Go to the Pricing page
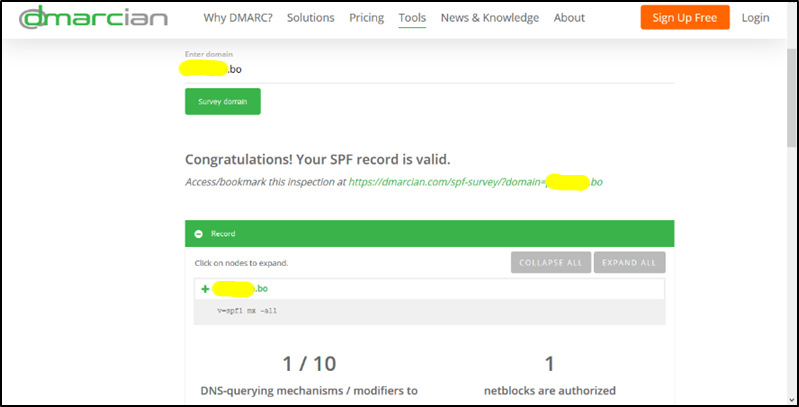Viewport: 799px width, 407px height. (366, 18)
